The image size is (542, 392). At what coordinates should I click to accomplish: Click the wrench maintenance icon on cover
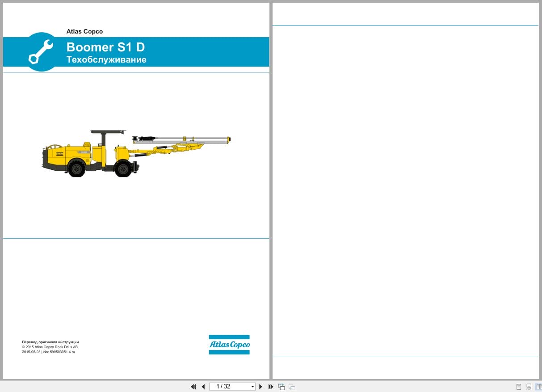click(41, 52)
